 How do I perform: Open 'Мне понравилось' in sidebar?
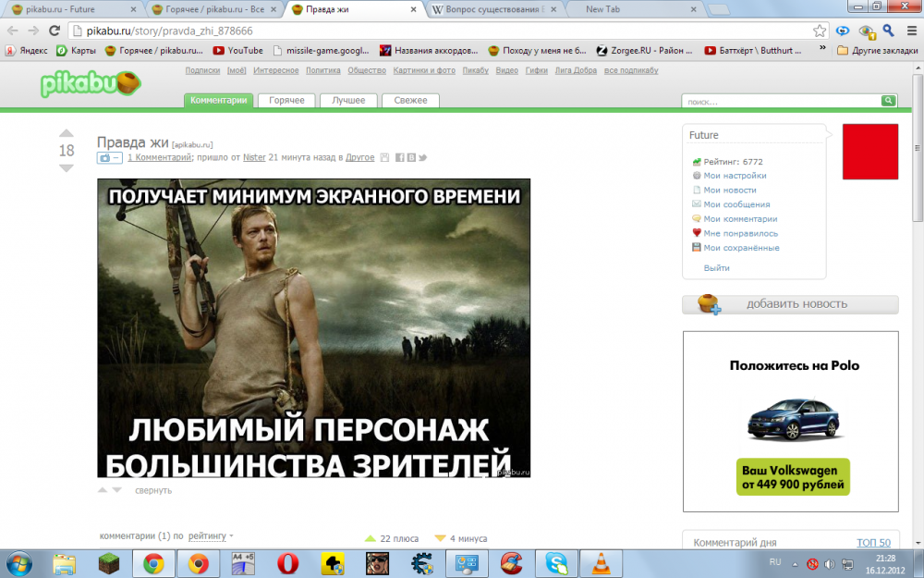point(741,233)
